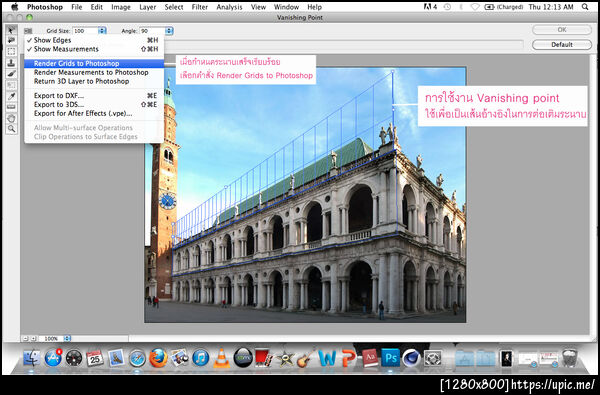Open the Layer menu

[x=147, y=7]
